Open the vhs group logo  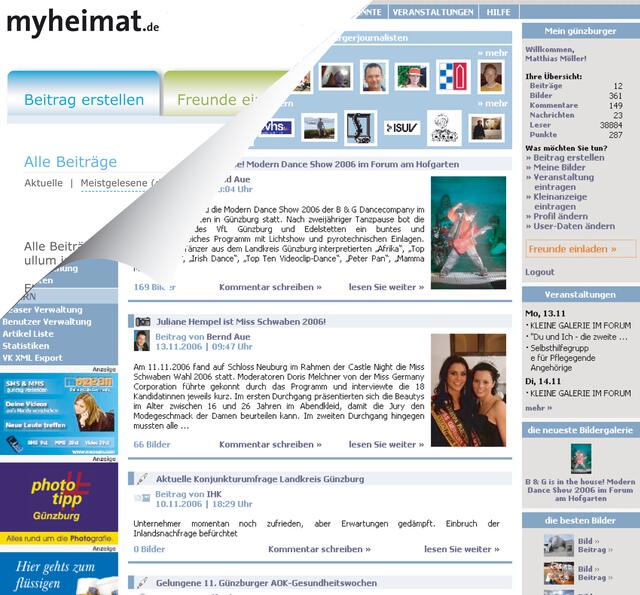[x=276, y=128]
